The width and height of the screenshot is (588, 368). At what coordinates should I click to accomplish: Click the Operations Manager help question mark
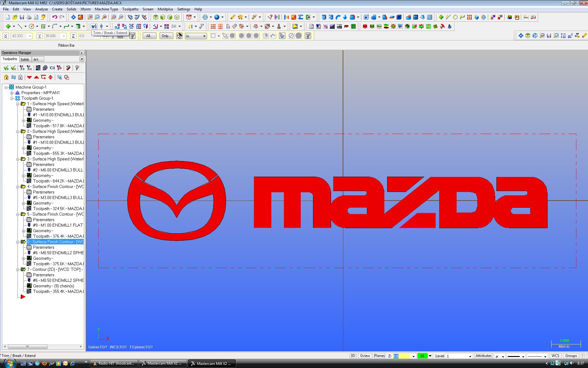pos(77,68)
